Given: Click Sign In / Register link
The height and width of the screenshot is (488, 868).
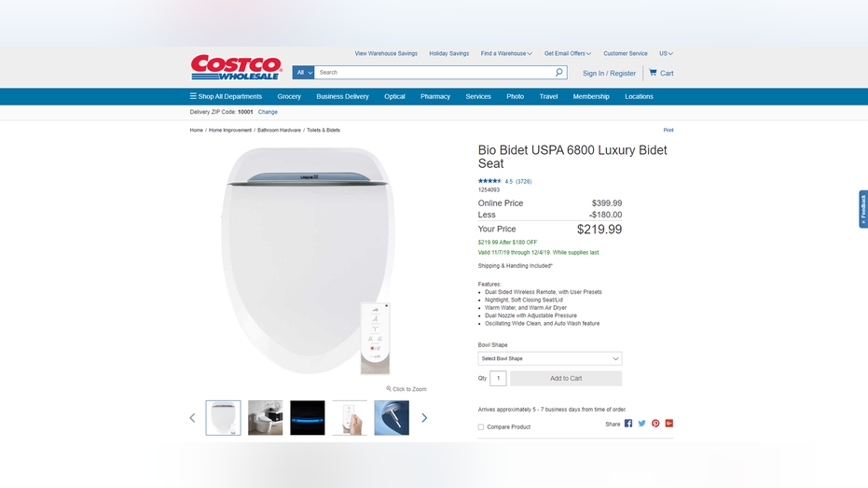Looking at the screenshot, I should point(609,73).
